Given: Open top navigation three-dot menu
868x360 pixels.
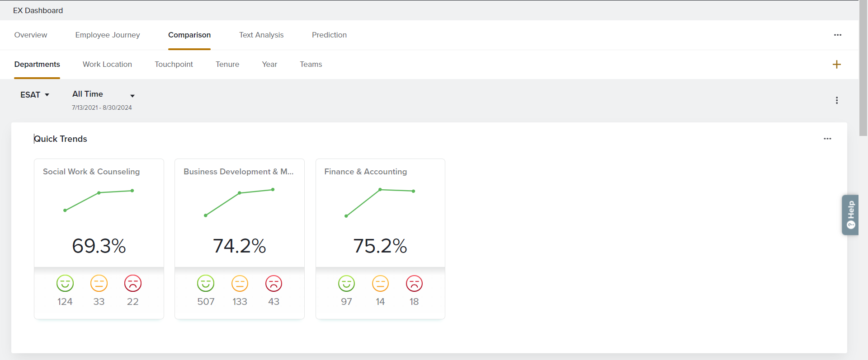Looking at the screenshot, I should tap(837, 35).
